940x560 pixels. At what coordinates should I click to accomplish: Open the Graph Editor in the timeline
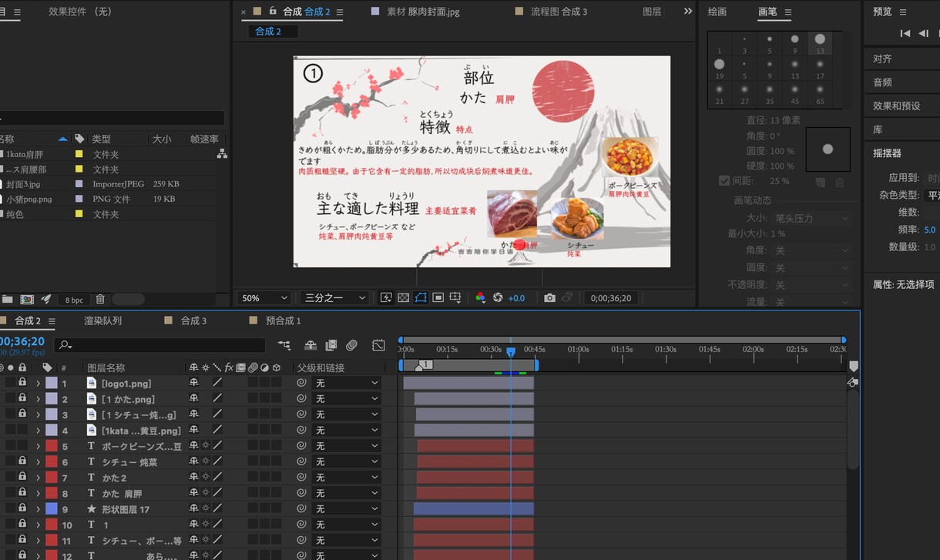[378, 345]
